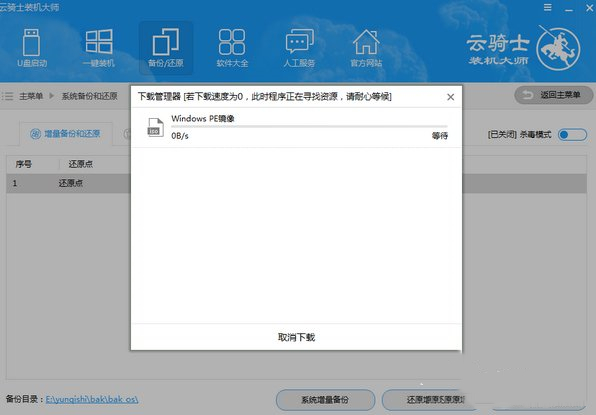596x415 pixels.
Task: Click the 0B/s download speed text
Action: point(180,136)
